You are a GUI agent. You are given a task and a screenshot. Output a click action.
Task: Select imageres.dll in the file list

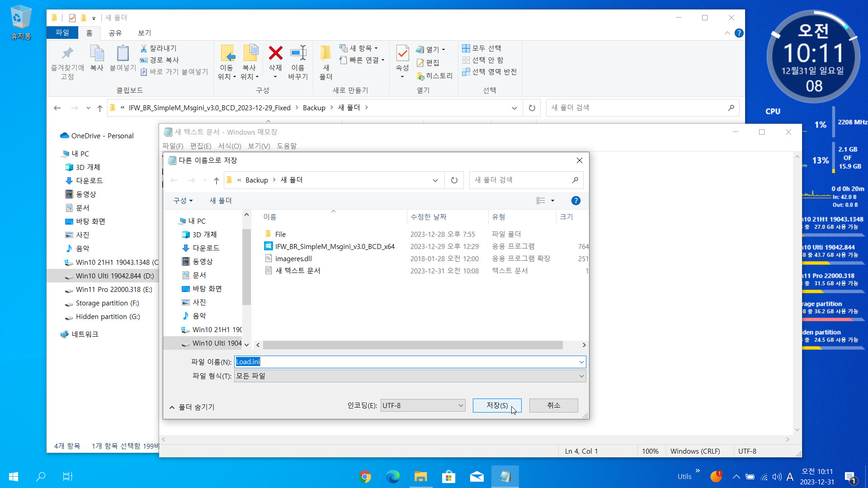pos(293,258)
